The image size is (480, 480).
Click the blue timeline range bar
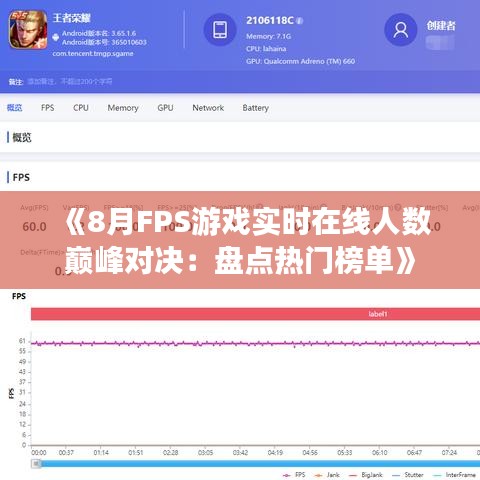click(x=260, y=463)
